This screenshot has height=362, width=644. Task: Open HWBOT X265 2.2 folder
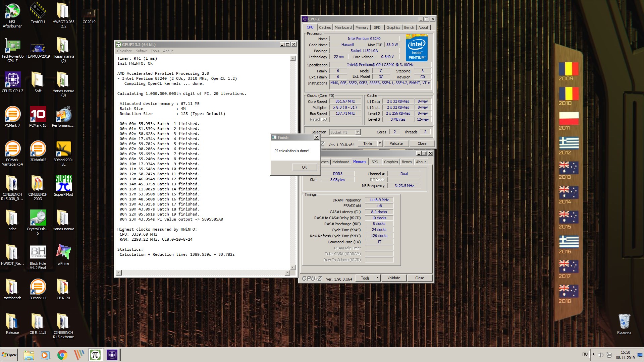click(63, 15)
